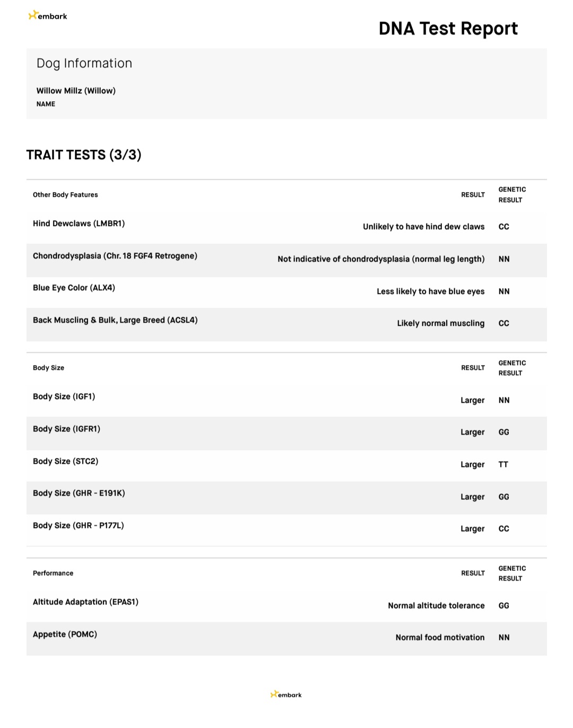The image size is (573, 728).
Task: Click the dog name Willow Millz (Willow)
Action: [x=76, y=91]
